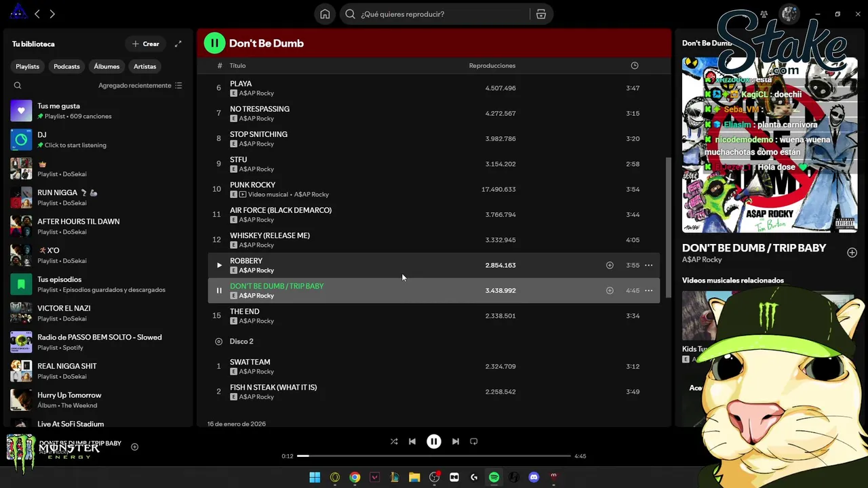Add current track from the bottom bar
Image resolution: width=868 pixels, height=488 pixels.
point(135,447)
